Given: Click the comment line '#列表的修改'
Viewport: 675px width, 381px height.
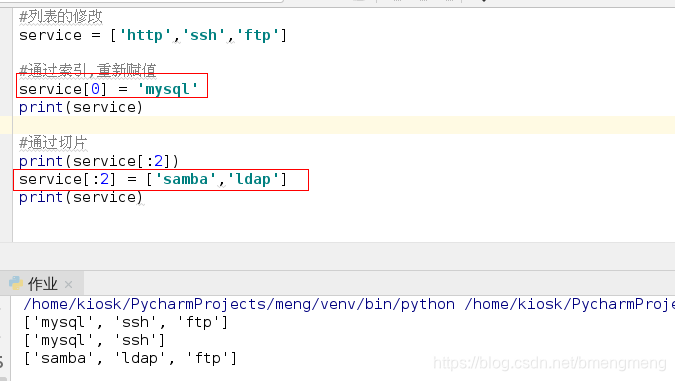Looking at the screenshot, I should (61, 17).
